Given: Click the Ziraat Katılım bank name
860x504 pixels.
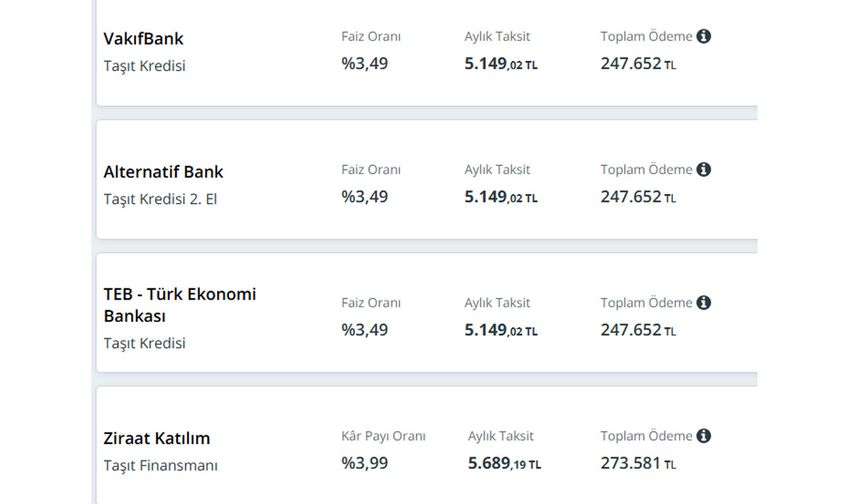Looking at the screenshot, I should pyautogui.click(x=156, y=438).
